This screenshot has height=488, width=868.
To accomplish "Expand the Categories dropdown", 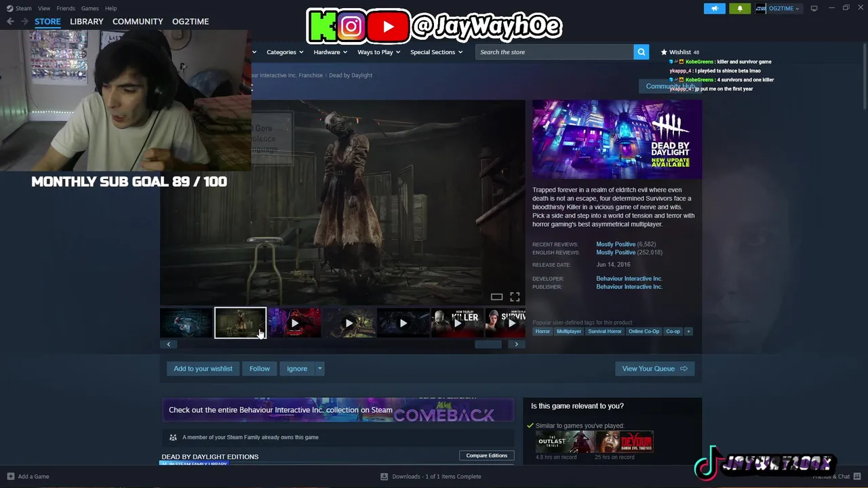I will [284, 52].
